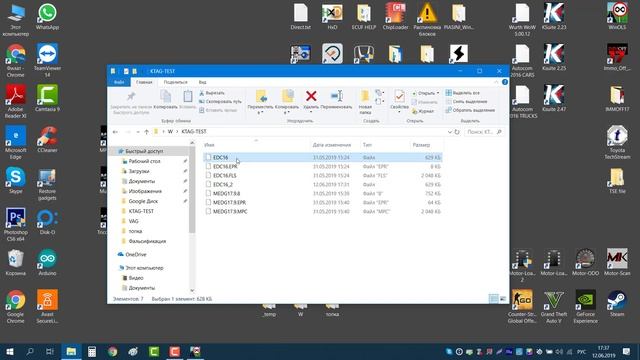The width and height of the screenshot is (640, 360).
Task: Open WinOLS desktop icon
Action: click(617, 16)
